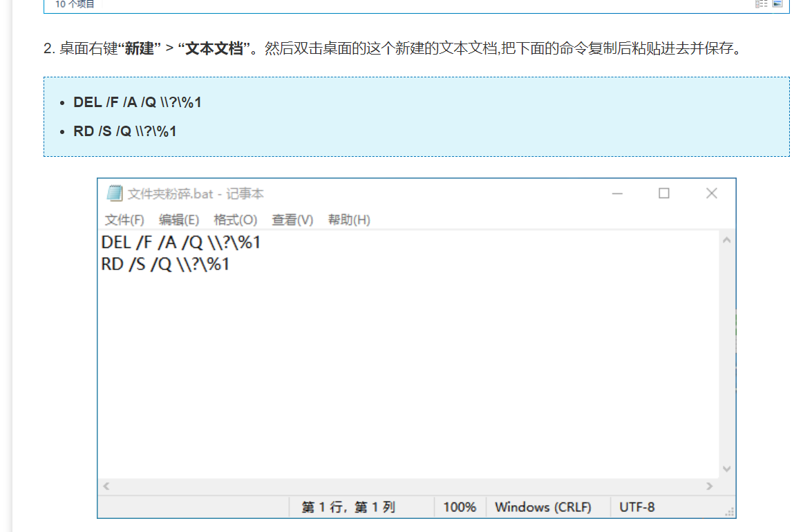Viewport: 803px width, 532px height.
Task: Click the vertical scrollbar up arrow
Action: tap(727, 240)
